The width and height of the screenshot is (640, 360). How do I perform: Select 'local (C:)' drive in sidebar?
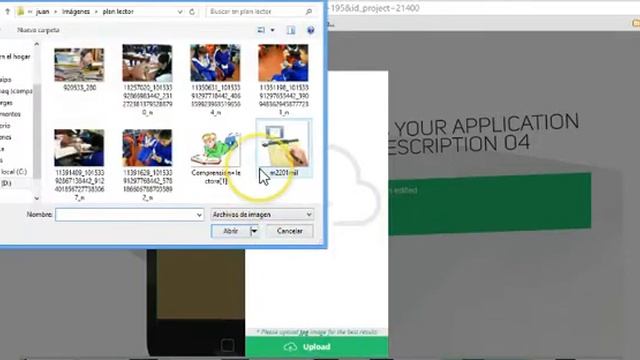click(x=14, y=172)
